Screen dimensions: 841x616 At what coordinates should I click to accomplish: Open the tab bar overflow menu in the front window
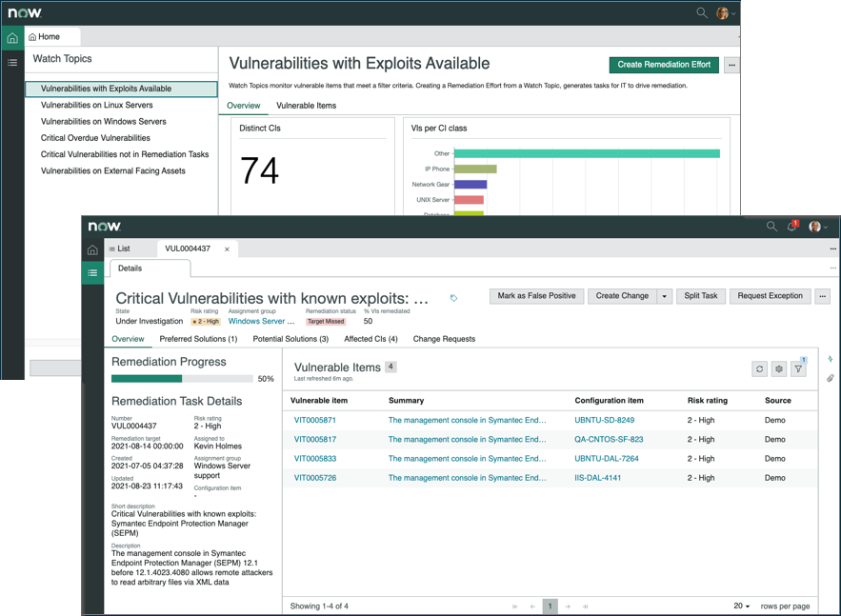833,248
